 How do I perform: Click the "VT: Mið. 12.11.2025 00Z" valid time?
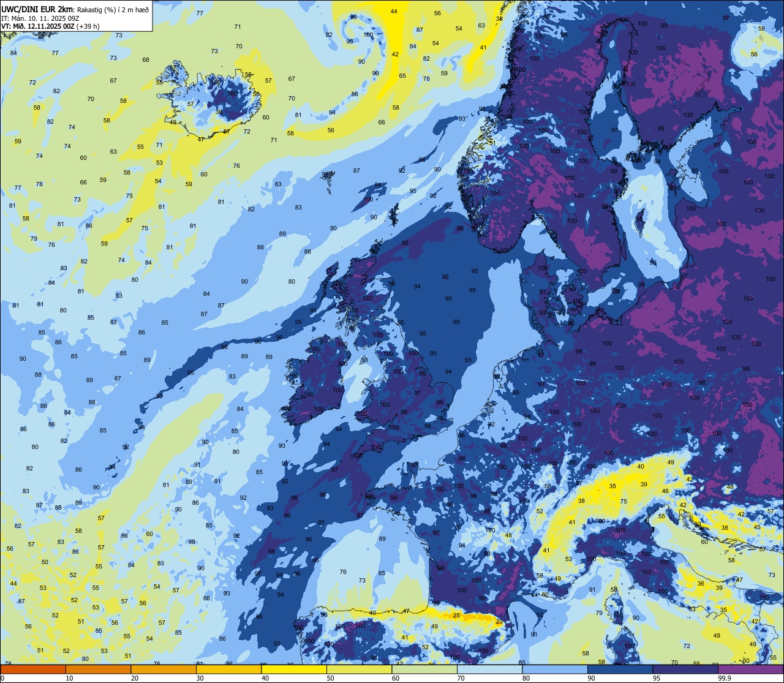pyautogui.click(x=37, y=26)
